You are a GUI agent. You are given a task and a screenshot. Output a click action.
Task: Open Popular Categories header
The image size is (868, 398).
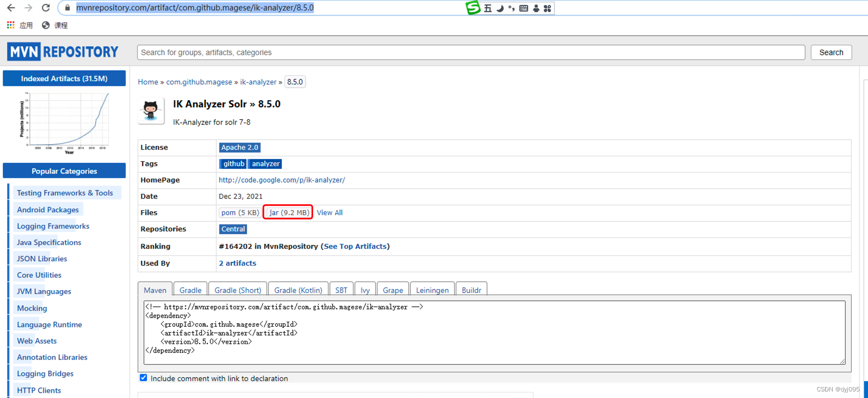64,171
